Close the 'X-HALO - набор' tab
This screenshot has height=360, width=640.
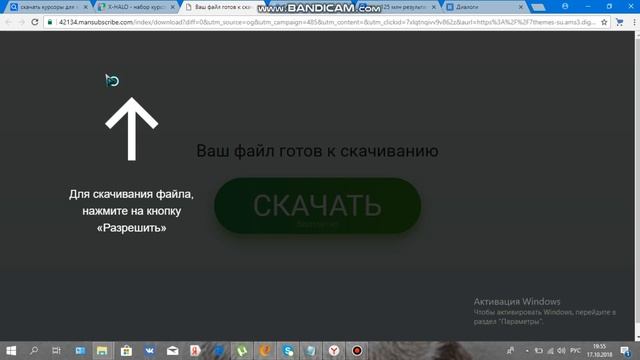(x=173, y=7)
